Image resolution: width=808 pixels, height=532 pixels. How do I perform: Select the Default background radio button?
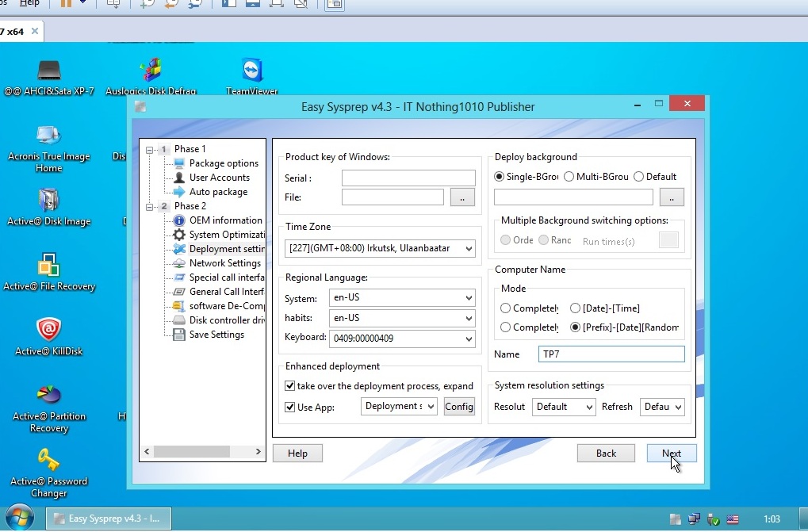pyautogui.click(x=638, y=177)
